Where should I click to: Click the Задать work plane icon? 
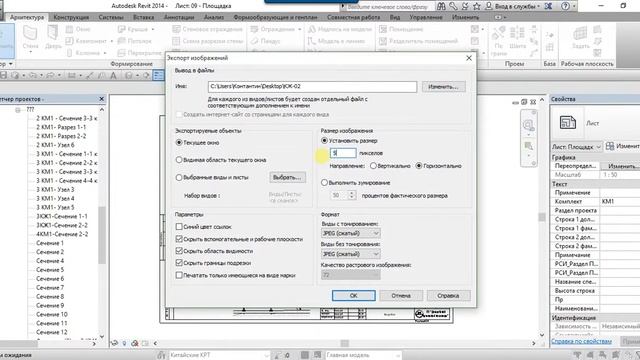[580, 33]
